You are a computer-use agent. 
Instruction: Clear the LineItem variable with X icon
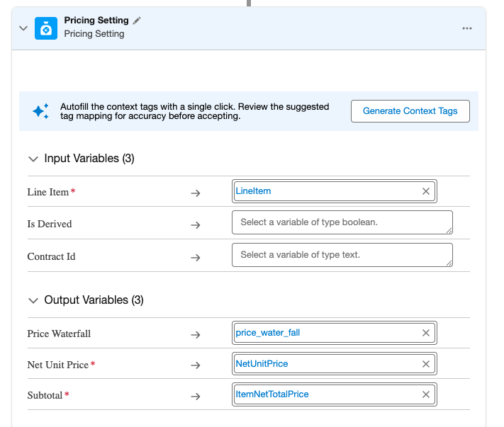point(426,191)
